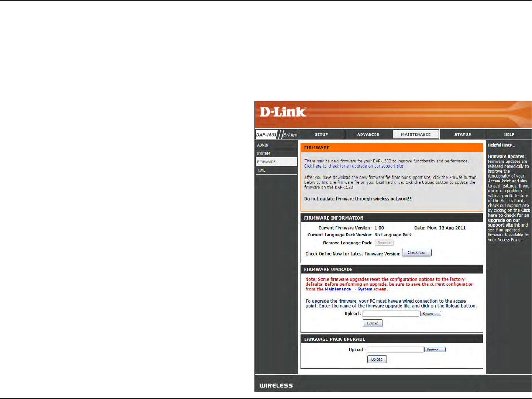Follow the Maintenance – System link
The height and width of the screenshot is (399, 532).
pos(348,289)
